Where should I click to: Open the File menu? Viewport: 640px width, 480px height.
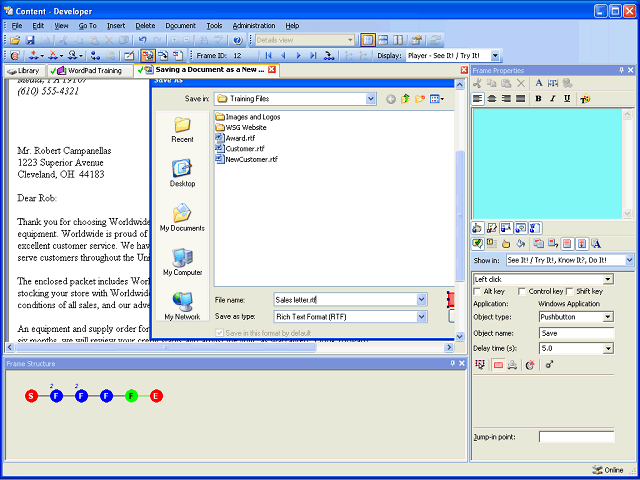tap(17, 25)
